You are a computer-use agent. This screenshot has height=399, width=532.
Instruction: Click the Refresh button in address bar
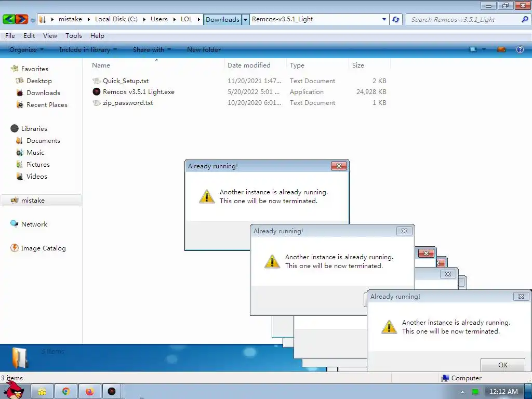pos(395,19)
